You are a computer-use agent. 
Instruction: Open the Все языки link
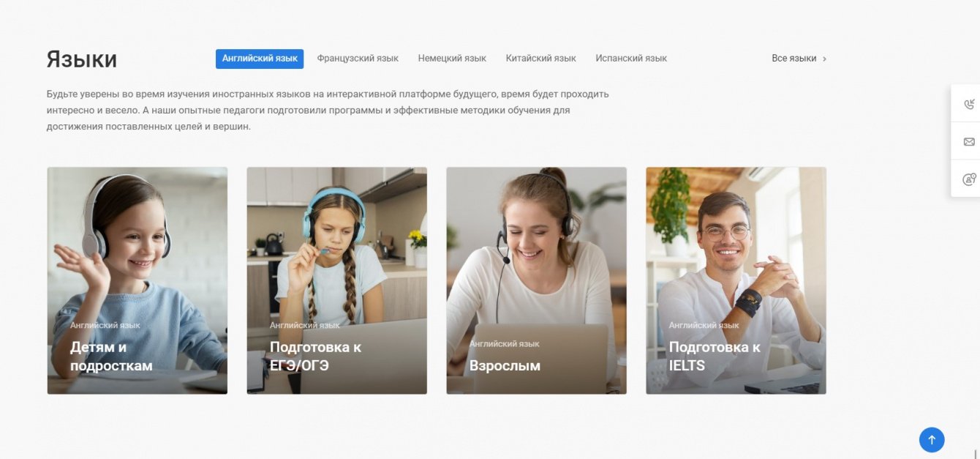(794, 59)
